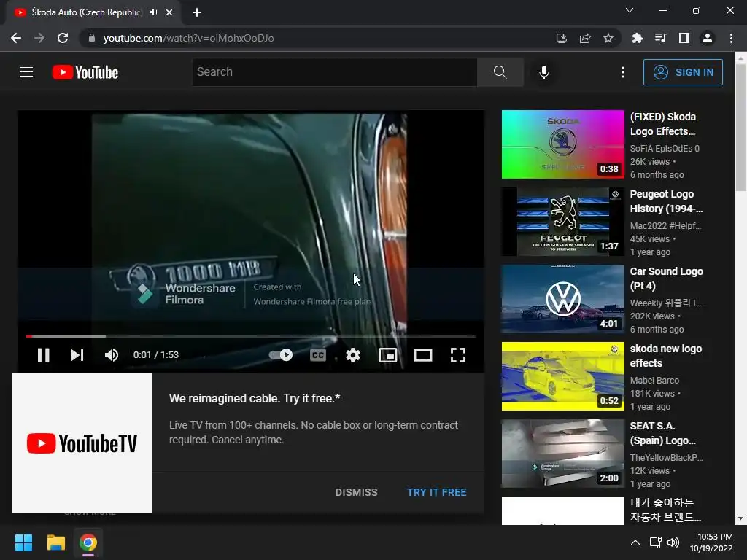Dismiss the YouTube TV promotion
Screen dimensions: 747x560
coord(356,492)
